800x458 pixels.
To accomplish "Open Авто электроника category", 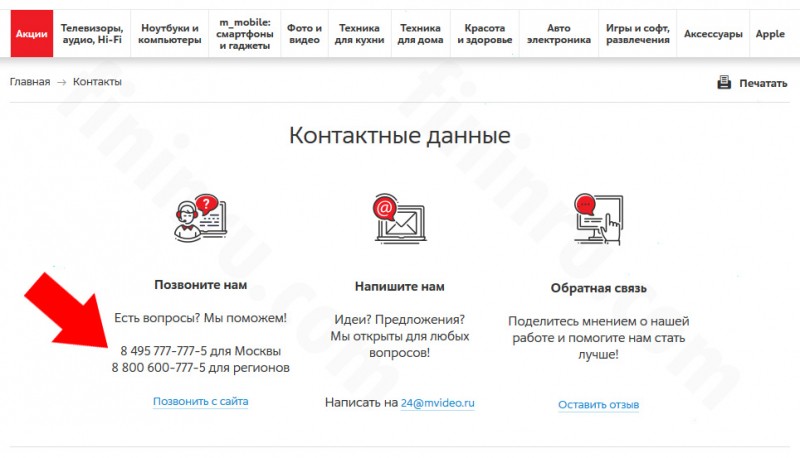I will click(559, 34).
